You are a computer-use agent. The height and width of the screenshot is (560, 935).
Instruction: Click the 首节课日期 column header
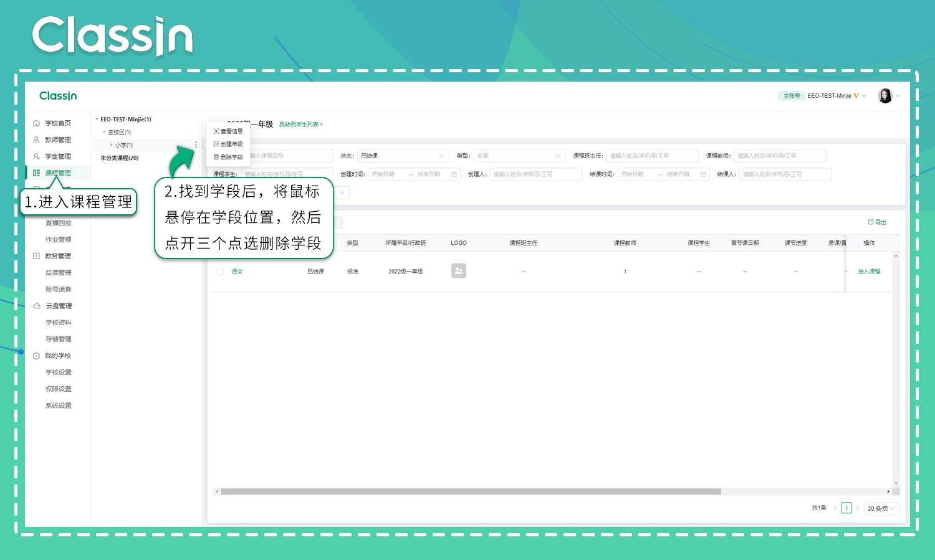[x=745, y=243]
